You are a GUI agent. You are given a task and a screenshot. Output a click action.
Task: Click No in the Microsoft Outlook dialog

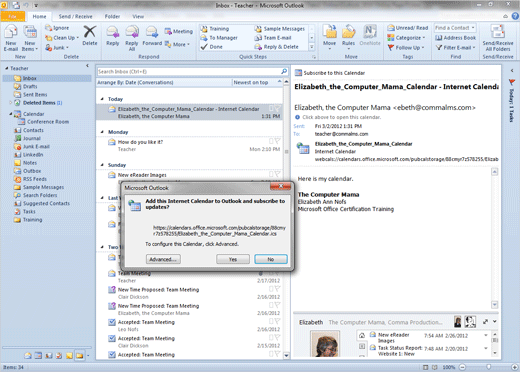[x=271, y=259]
